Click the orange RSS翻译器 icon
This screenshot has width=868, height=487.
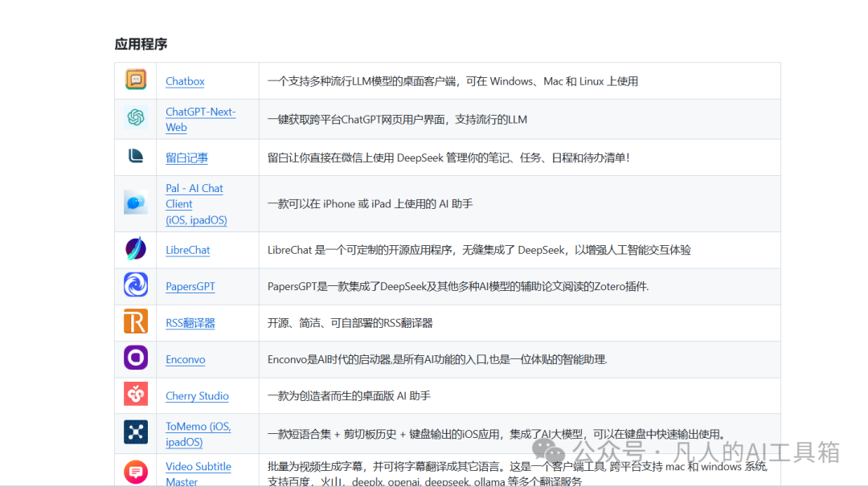pyautogui.click(x=136, y=321)
